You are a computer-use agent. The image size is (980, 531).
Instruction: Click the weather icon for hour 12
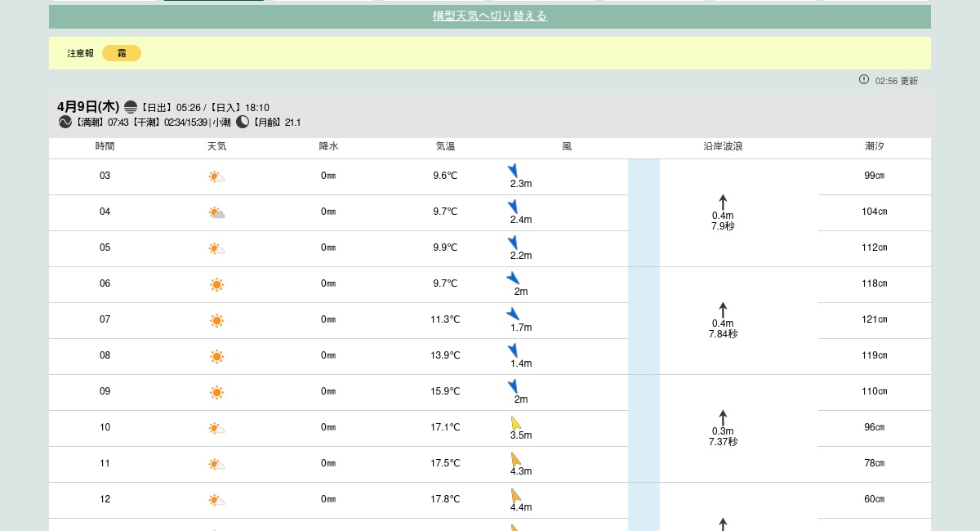point(216,500)
